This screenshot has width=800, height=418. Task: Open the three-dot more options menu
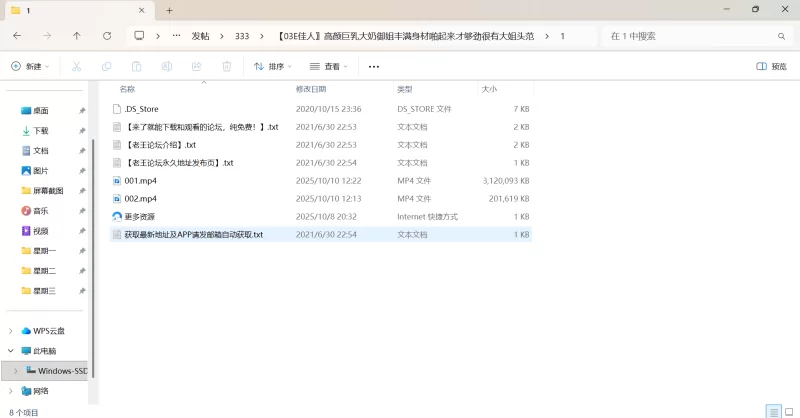(x=374, y=67)
